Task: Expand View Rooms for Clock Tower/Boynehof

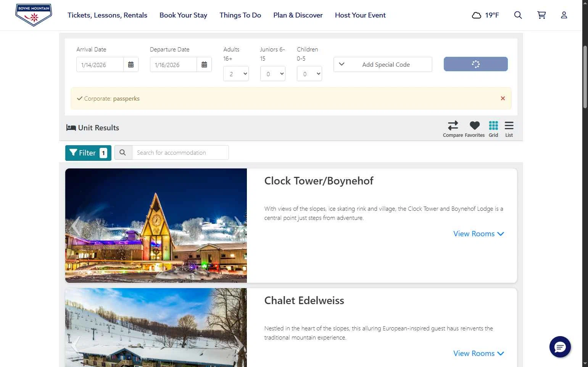Action: tap(478, 234)
